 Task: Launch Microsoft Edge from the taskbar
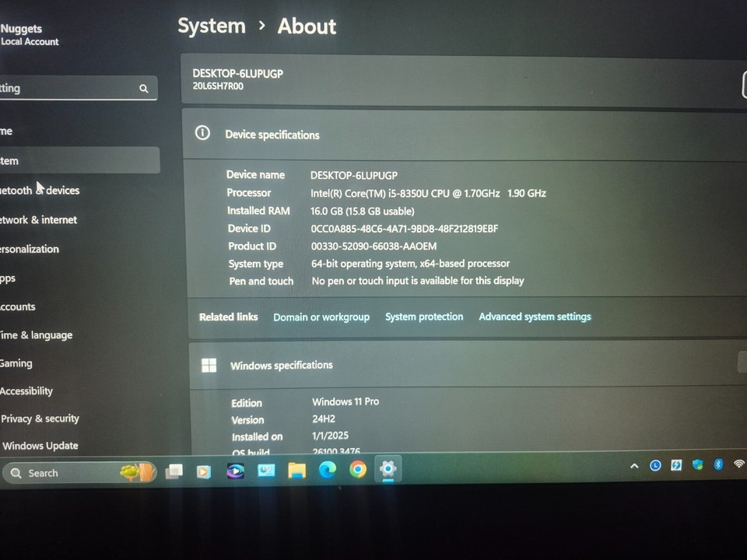(x=328, y=470)
